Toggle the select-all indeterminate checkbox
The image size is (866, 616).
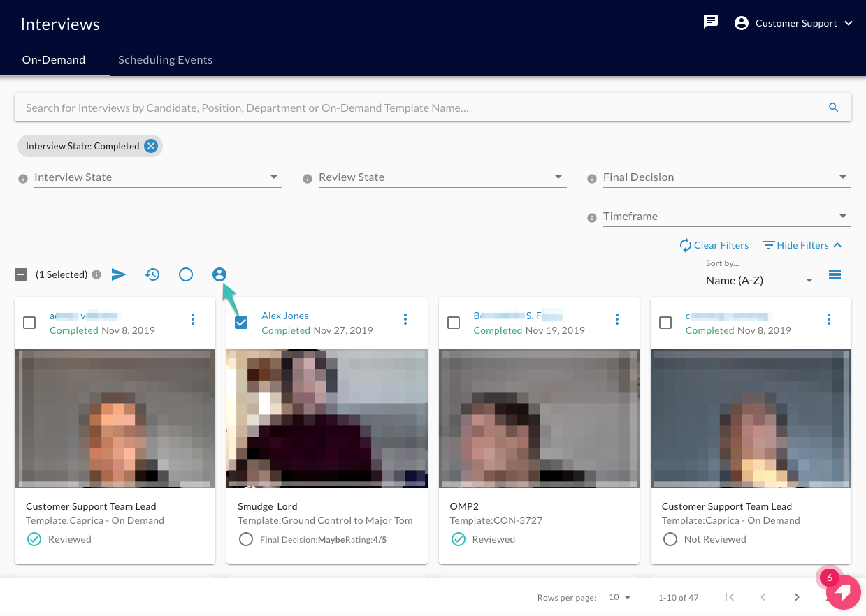(21, 274)
